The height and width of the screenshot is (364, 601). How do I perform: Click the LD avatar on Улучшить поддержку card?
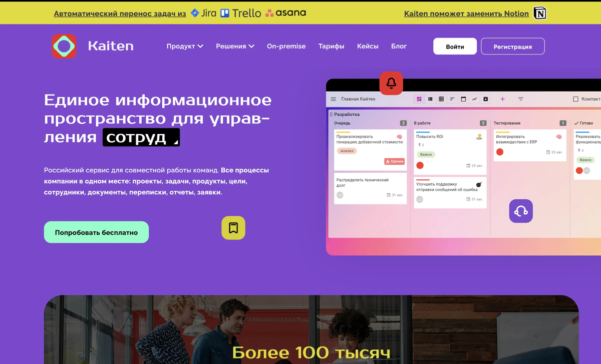(x=420, y=199)
